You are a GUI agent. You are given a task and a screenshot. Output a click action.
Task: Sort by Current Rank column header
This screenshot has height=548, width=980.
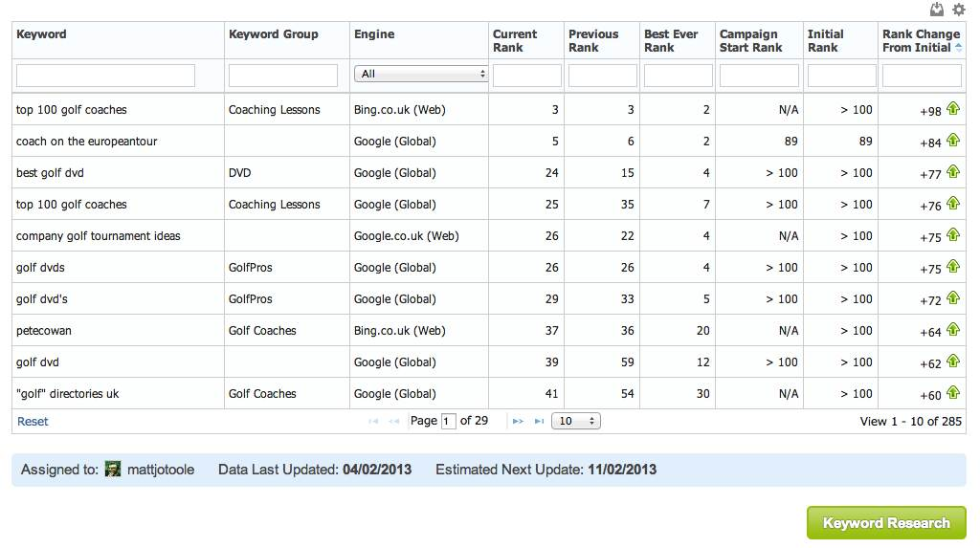(x=514, y=40)
